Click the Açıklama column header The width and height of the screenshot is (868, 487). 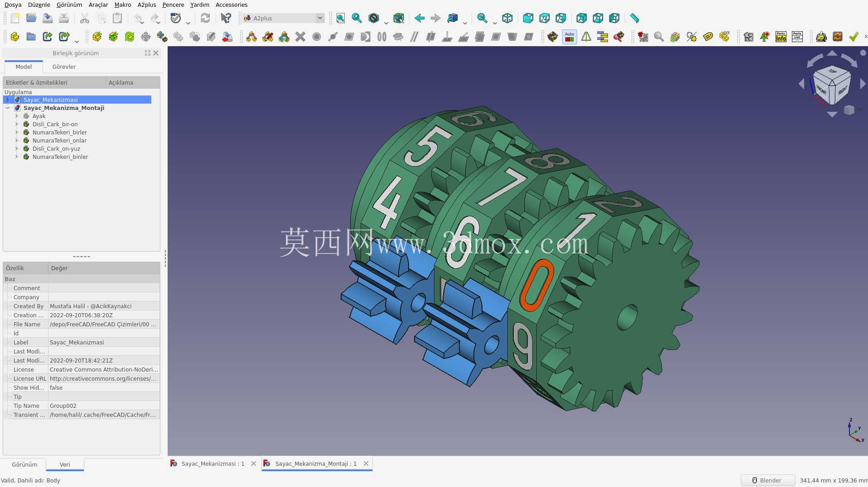click(x=133, y=82)
